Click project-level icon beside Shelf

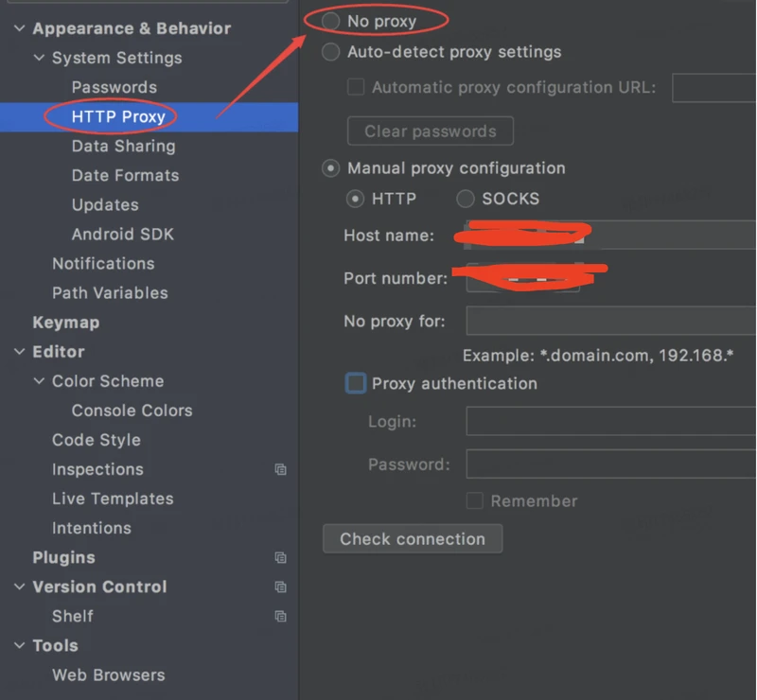coord(280,617)
